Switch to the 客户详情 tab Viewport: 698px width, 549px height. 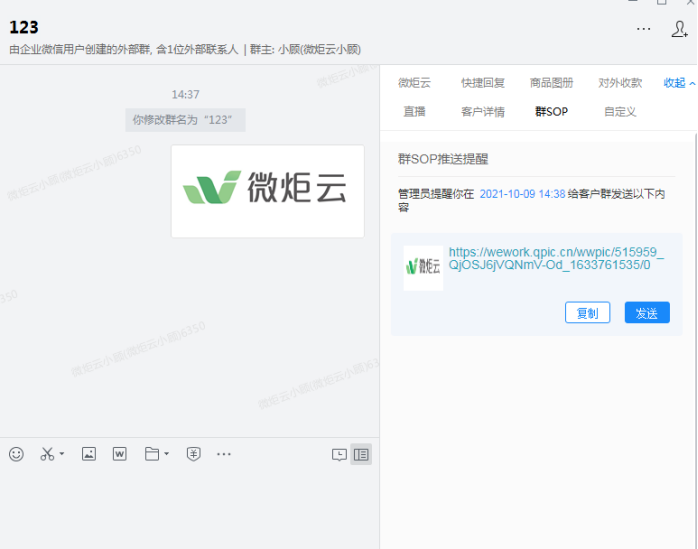[x=483, y=111]
